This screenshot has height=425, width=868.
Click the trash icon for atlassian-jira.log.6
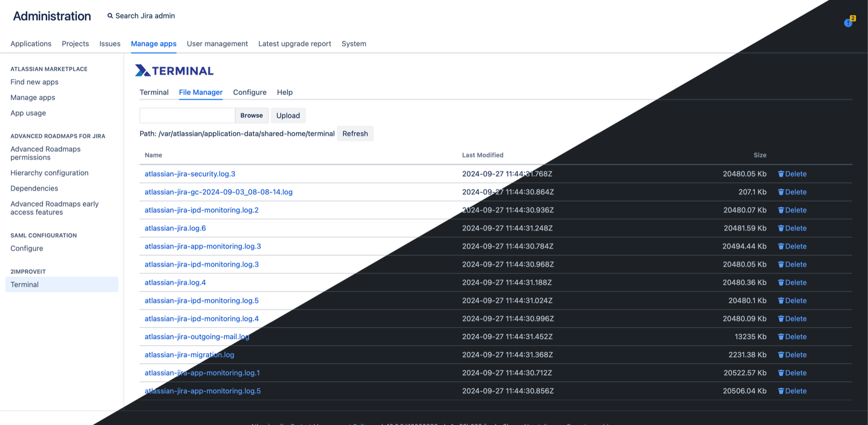pos(781,228)
